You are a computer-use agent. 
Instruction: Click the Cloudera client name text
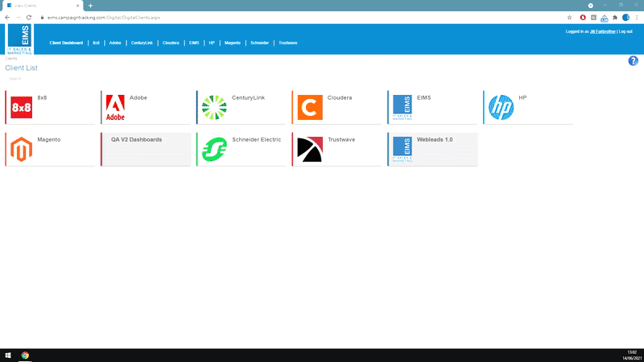(x=340, y=97)
